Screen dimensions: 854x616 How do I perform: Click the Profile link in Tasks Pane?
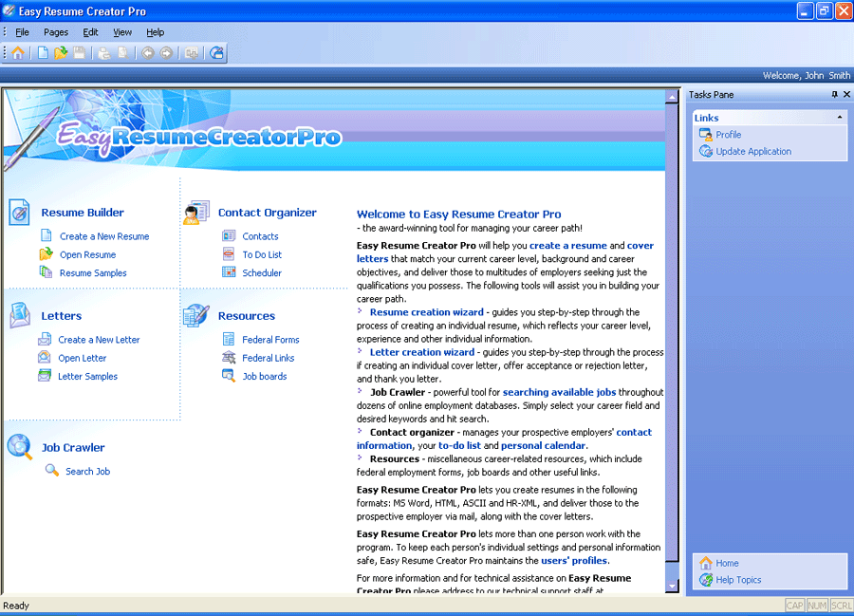point(728,135)
